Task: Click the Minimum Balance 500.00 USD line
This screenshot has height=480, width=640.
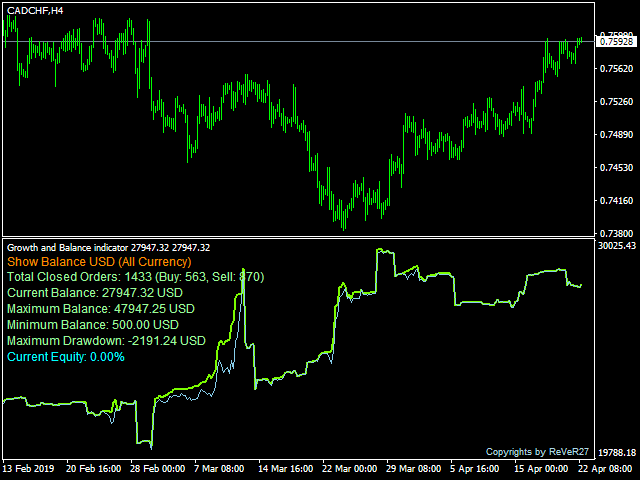Action: pyautogui.click(x=93, y=325)
